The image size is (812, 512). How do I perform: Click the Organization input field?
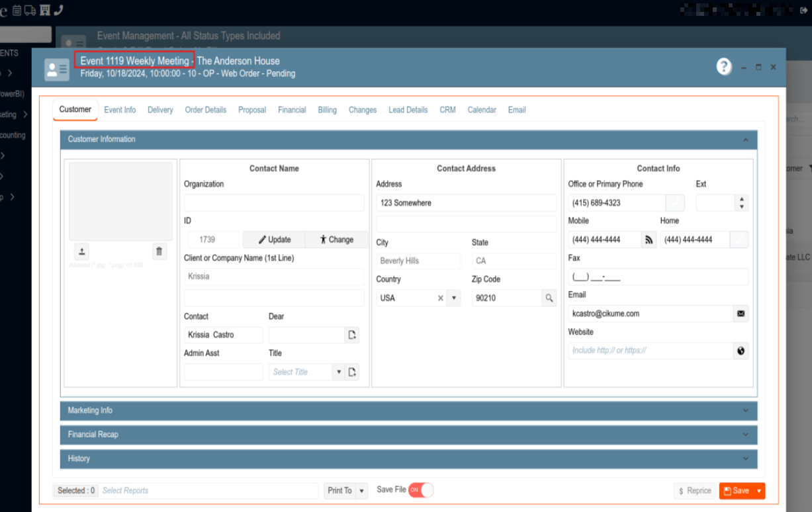(274, 203)
